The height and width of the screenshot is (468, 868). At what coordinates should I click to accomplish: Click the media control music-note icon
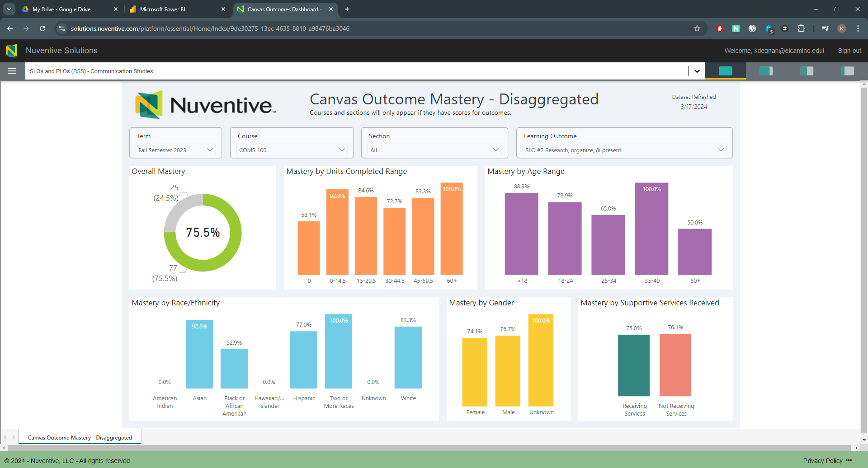826,28
